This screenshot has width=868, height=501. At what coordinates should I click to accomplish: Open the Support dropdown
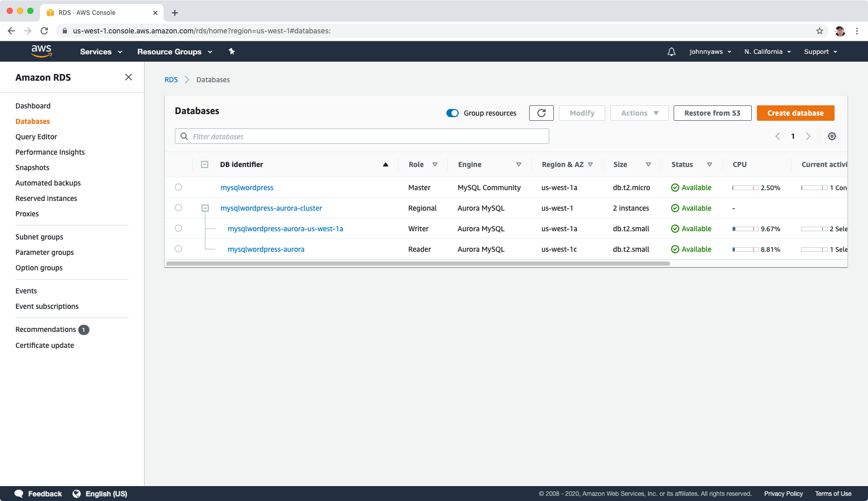click(821, 52)
